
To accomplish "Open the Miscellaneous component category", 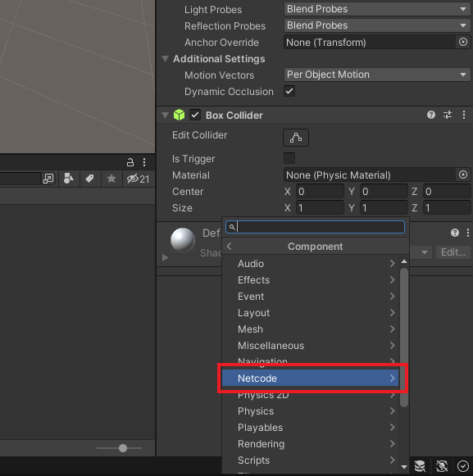I will (x=310, y=346).
